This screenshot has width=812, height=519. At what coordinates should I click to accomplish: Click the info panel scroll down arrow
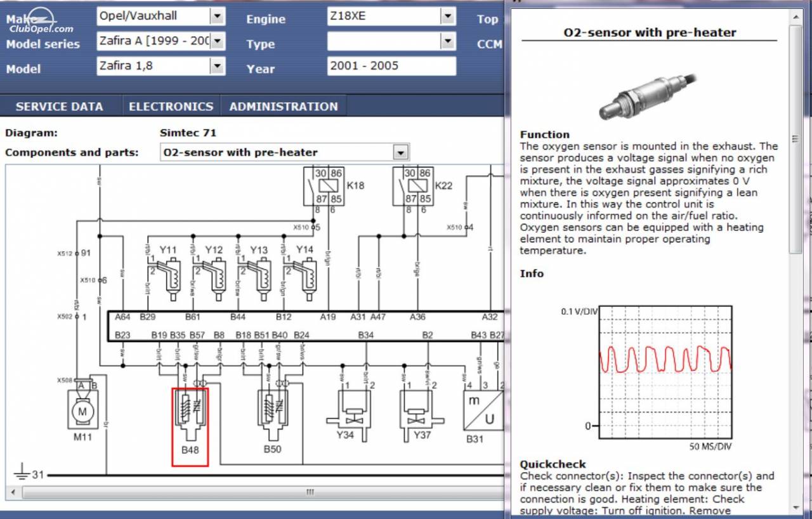click(x=796, y=507)
